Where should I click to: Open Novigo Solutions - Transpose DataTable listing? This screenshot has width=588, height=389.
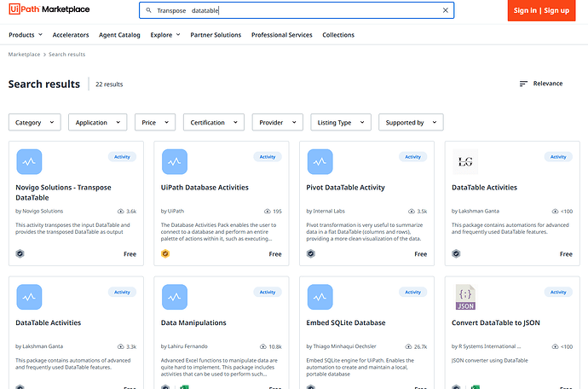click(x=63, y=192)
